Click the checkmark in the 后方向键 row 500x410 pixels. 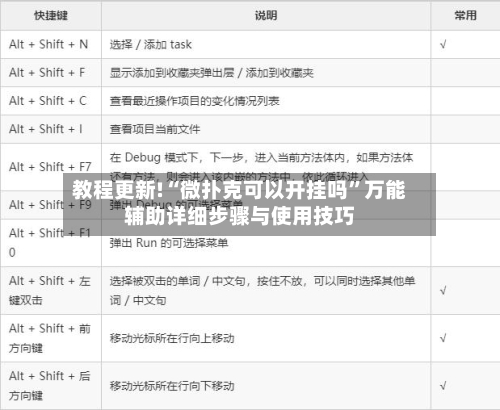tap(443, 386)
